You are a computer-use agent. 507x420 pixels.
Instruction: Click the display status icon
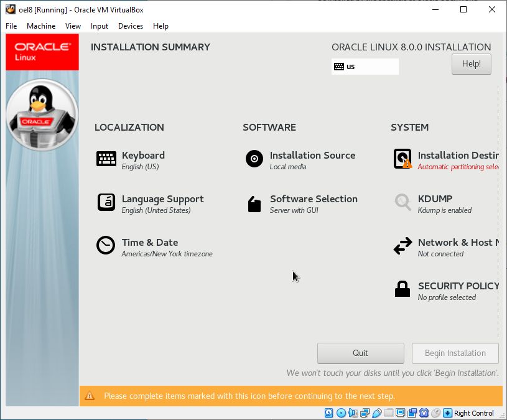click(x=400, y=413)
